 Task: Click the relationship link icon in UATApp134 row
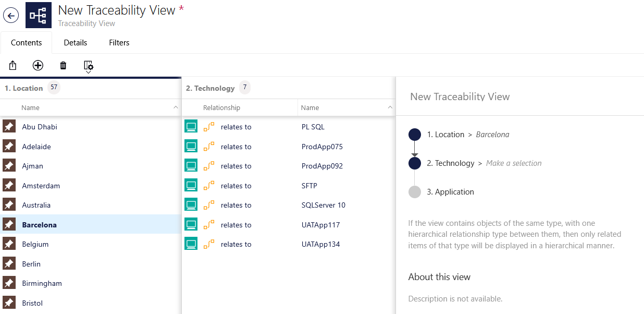tap(209, 244)
